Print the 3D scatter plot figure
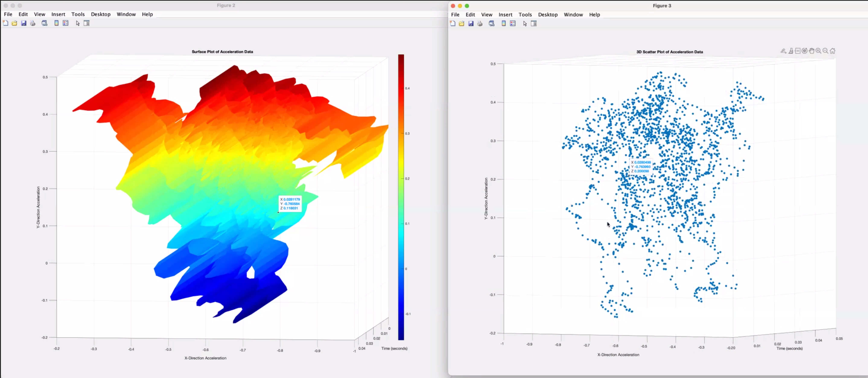 [x=480, y=23]
